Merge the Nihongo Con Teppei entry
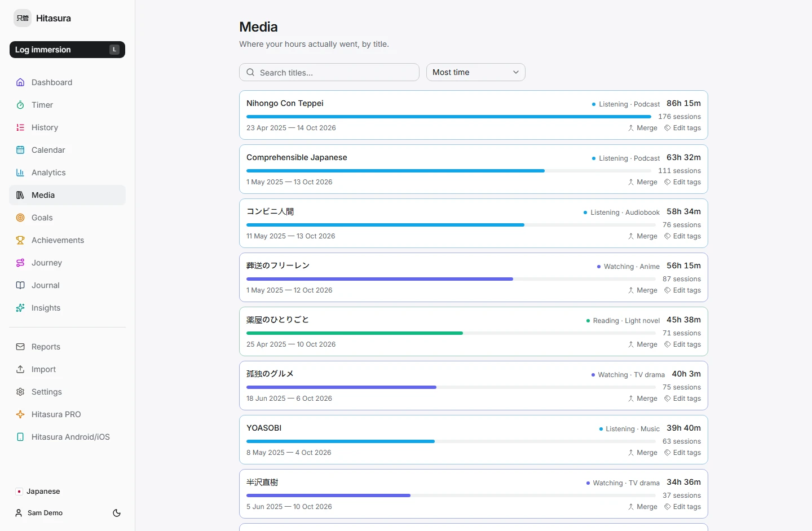Screen dimensions: 812x531 click(x=643, y=128)
